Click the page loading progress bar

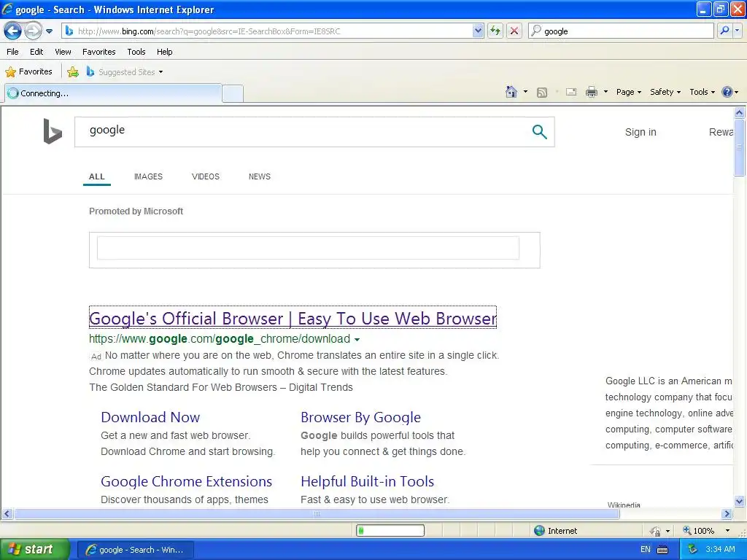(x=390, y=531)
